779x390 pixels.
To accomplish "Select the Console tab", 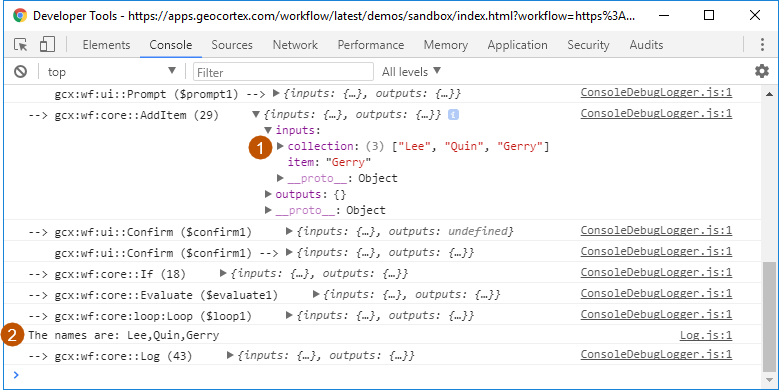I will [170, 45].
